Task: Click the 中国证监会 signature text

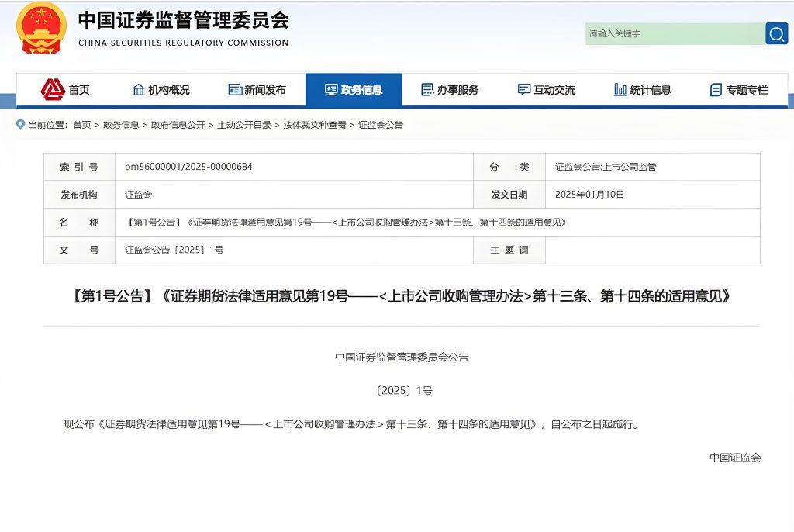Action: click(x=735, y=458)
